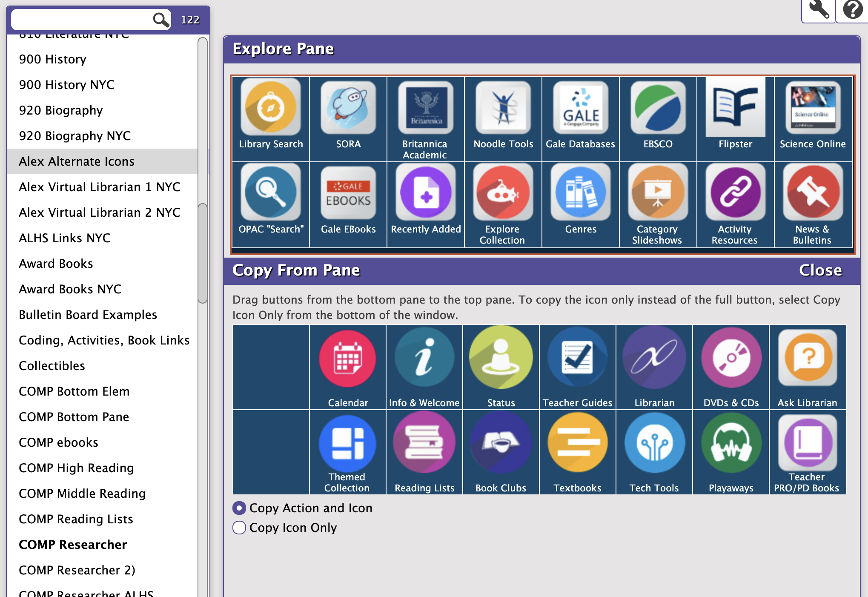Select the Genres icon
The width and height of the screenshot is (868, 597).
(581, 192)
